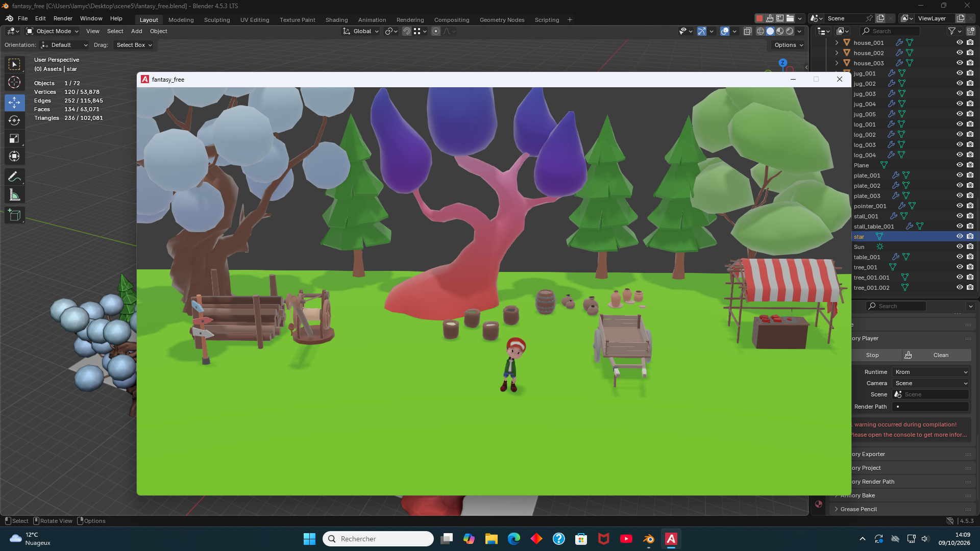Open the Add menu in viewport header
This screenshot has width=980, height=551.
(x=136, y=31)
